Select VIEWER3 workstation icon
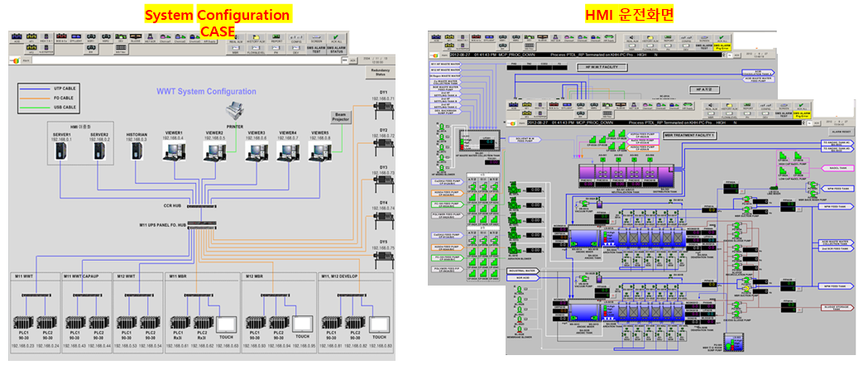868x365 pixels. (257, 151)
